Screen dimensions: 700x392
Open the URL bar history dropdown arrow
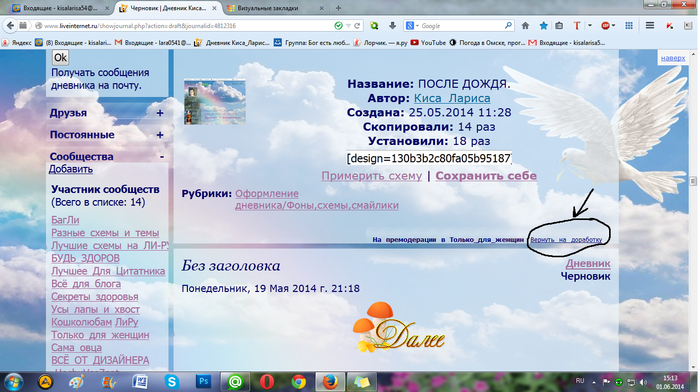point(348,26)
